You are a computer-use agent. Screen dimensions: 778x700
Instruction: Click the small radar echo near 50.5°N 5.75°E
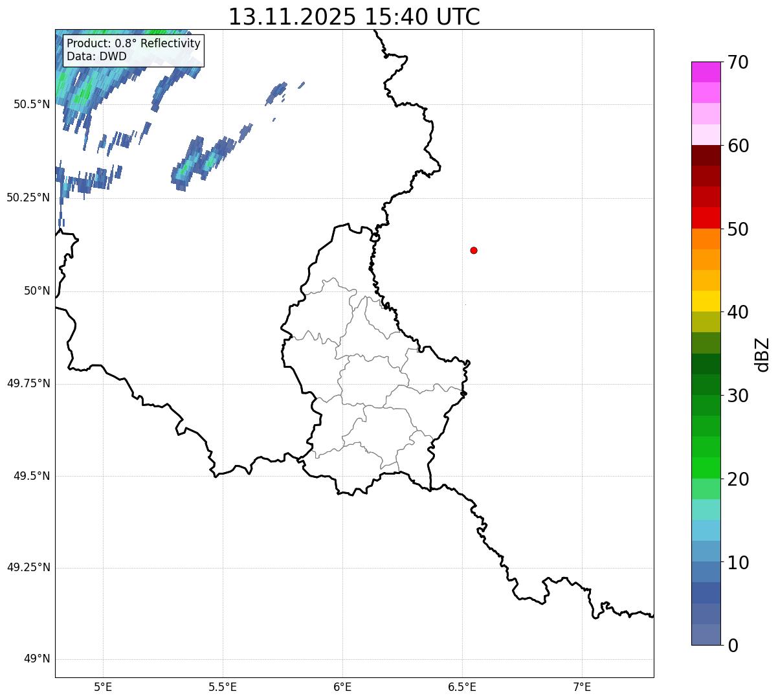click(x=276, y=93)
